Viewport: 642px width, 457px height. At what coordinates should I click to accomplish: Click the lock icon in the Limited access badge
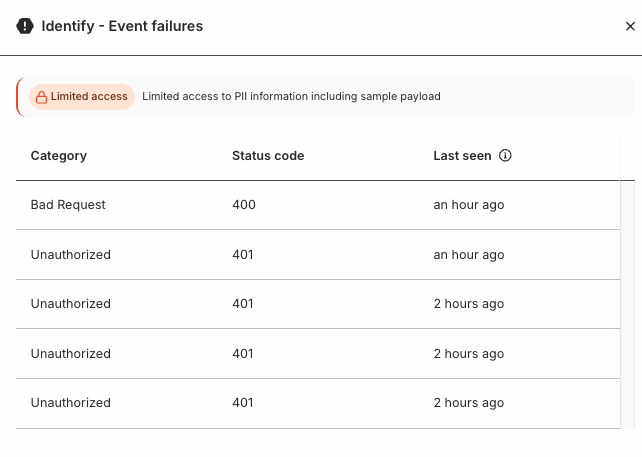[x=40, y=97]
